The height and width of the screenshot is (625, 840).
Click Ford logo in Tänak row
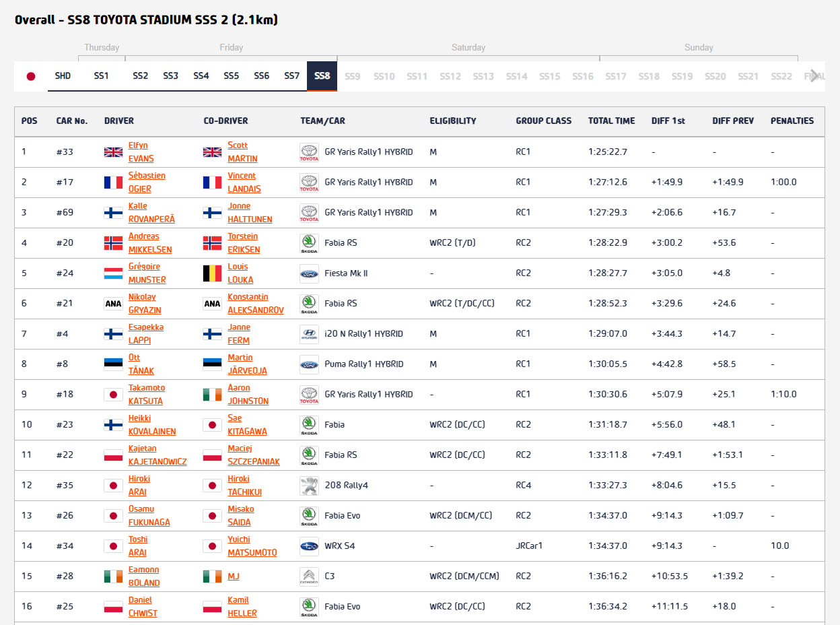tap(309, 364)
